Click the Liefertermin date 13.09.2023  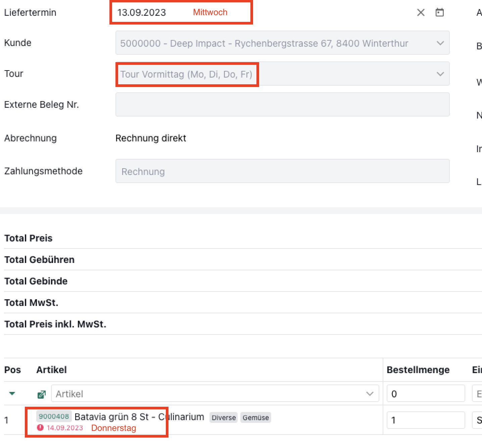pyautogui.click(x=142, y=13)
